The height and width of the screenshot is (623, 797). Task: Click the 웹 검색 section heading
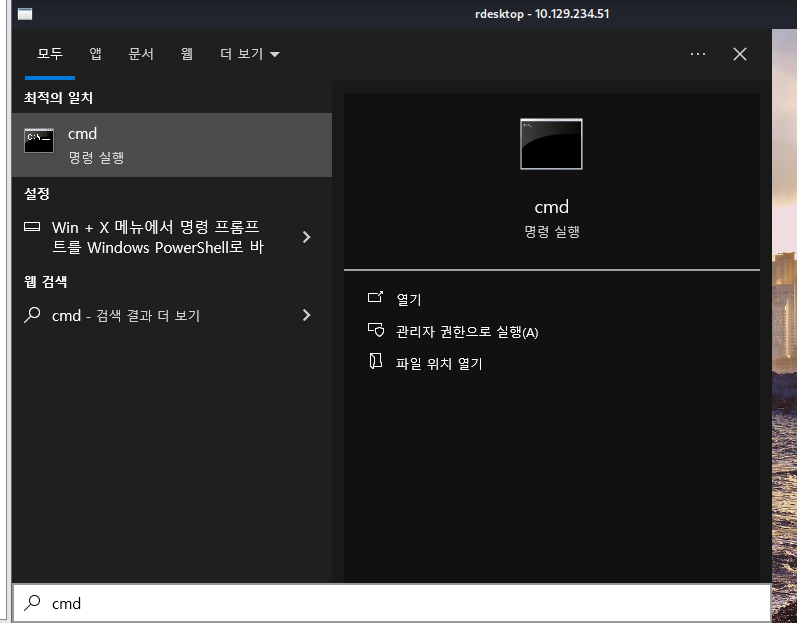tap(45, 282)
